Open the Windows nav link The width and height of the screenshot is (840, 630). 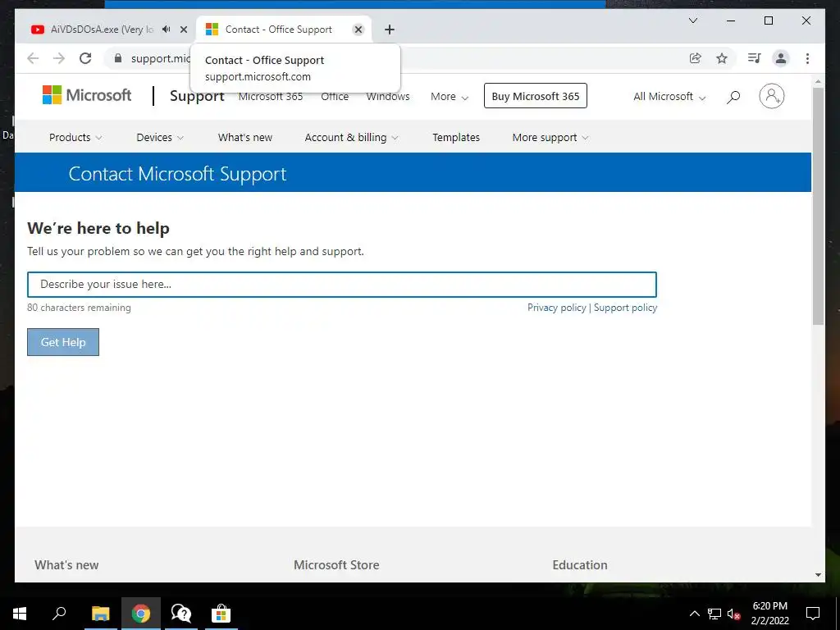pyautogui.click(x=388, y=97)
